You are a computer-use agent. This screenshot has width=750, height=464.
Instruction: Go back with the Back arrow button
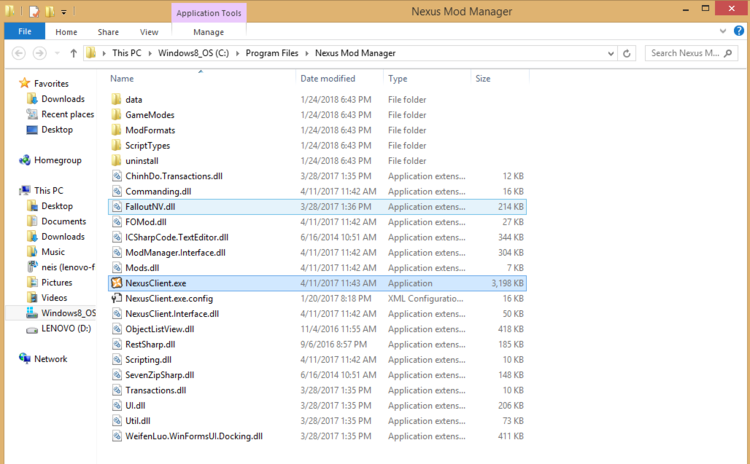tap(19, 53)
